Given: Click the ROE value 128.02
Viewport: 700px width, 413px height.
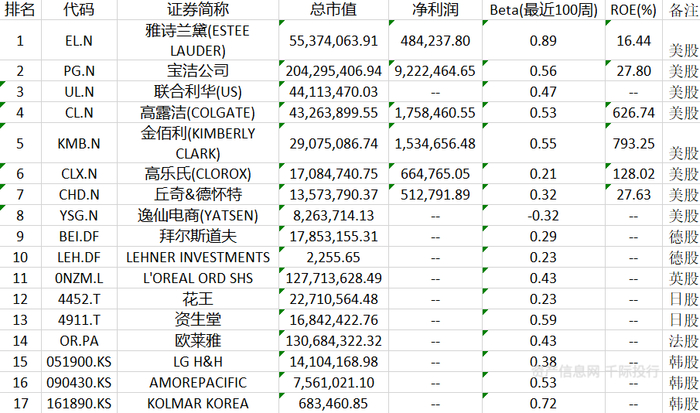Looking at the screenshot, I should pos(633,174).
